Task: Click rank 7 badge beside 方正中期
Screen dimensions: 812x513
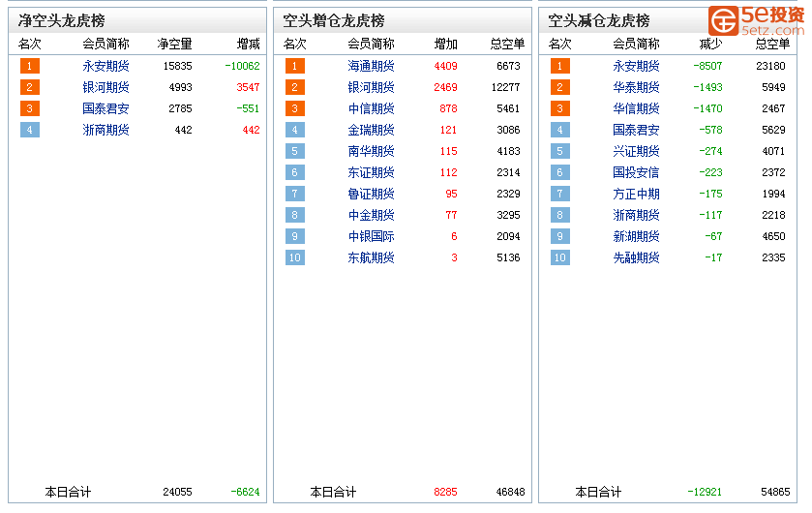Action: coord(559,194)
